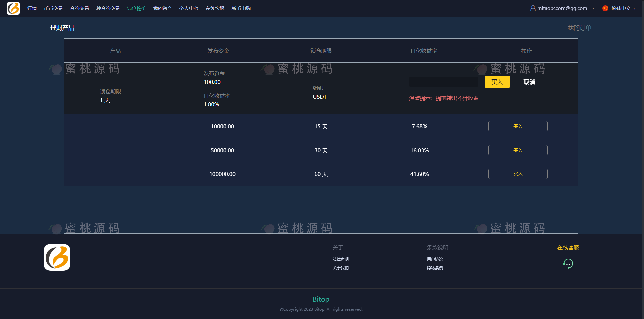Buy the 15 天 lock-up product

click(518, 126)
